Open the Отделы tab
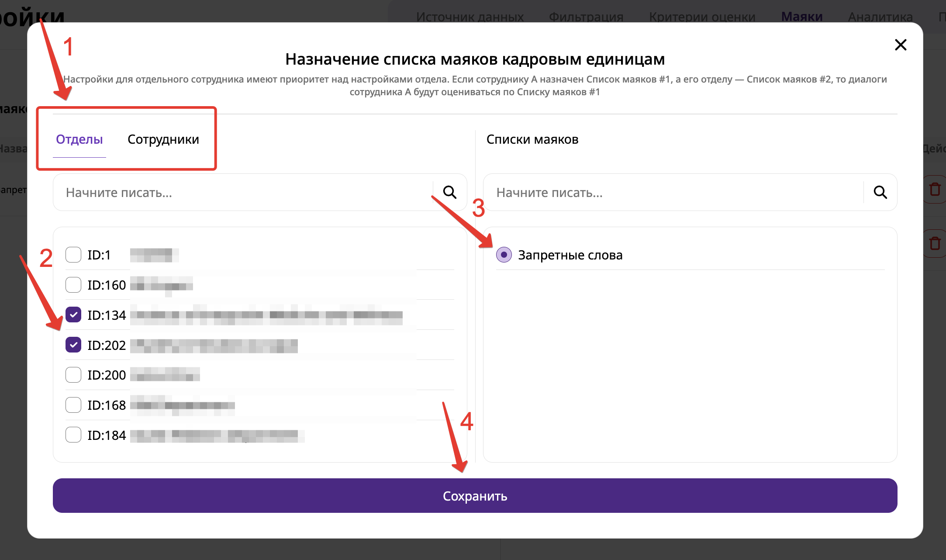This screenshot has height=560, width=946. click(79, 139)
